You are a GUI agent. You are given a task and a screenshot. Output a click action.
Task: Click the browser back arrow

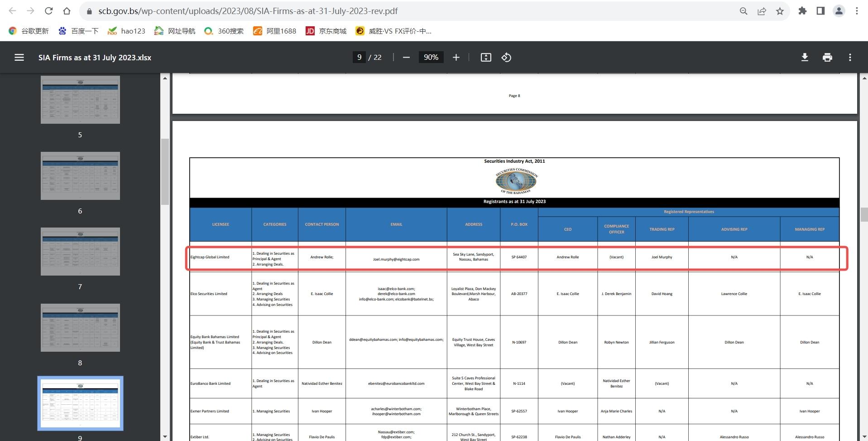[12, 11]
